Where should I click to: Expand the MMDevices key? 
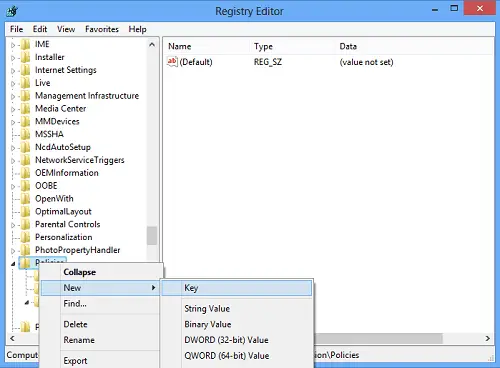[13, 122]
